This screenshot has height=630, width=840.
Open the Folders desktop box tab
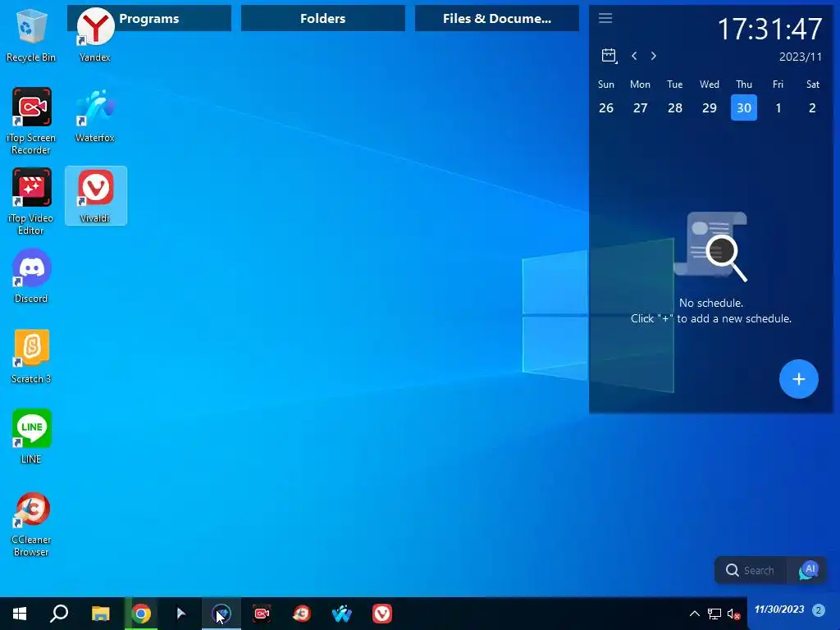click(322, 18)
